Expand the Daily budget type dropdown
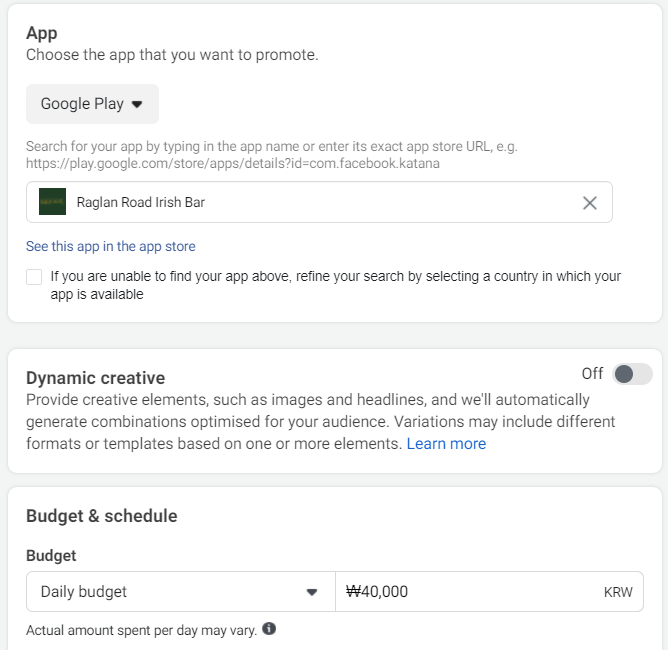This screenshot has height=650, width=668. click(181, 592)
